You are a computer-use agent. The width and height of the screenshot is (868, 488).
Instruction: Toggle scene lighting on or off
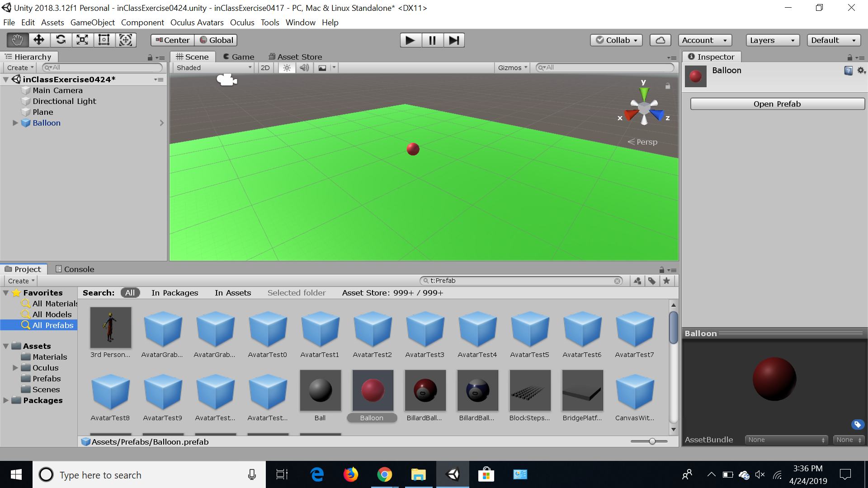(287, 68)
